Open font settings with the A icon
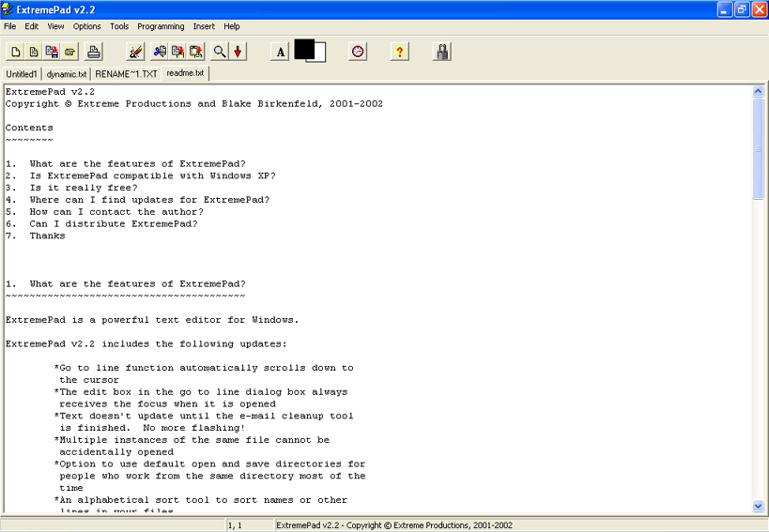This screenshot has width=769, height=532. pos(280,52)
